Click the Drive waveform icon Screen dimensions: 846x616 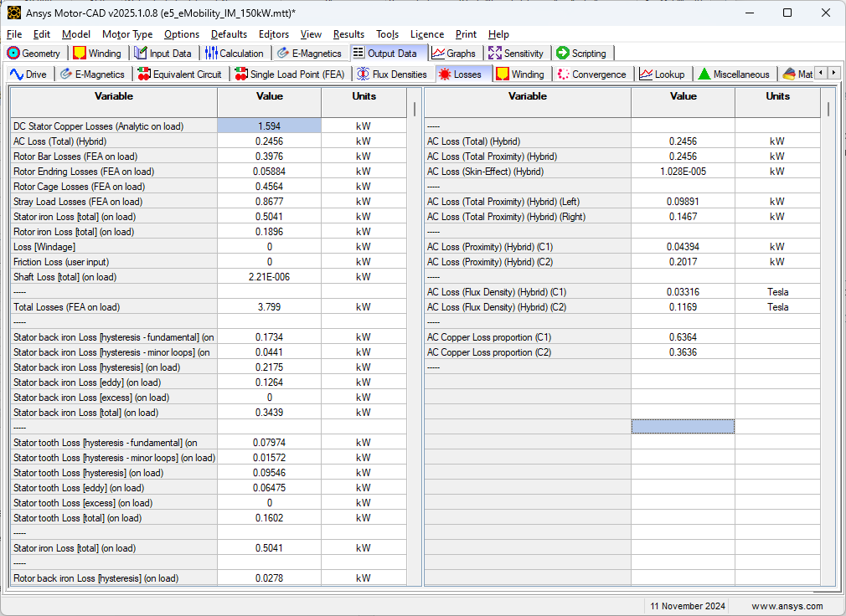tap(17, 74)
